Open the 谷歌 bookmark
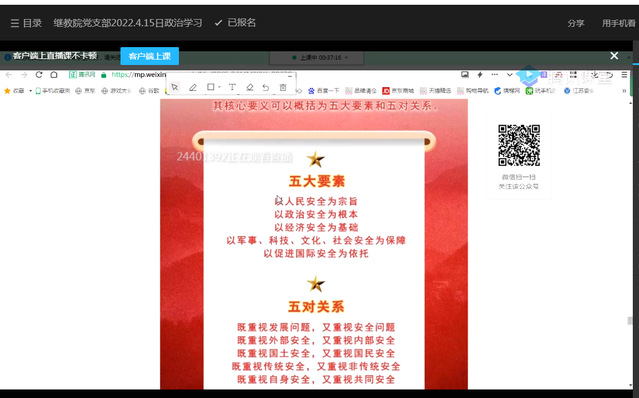639x398 pixels. pyautogui.click(x=149, y=91)
